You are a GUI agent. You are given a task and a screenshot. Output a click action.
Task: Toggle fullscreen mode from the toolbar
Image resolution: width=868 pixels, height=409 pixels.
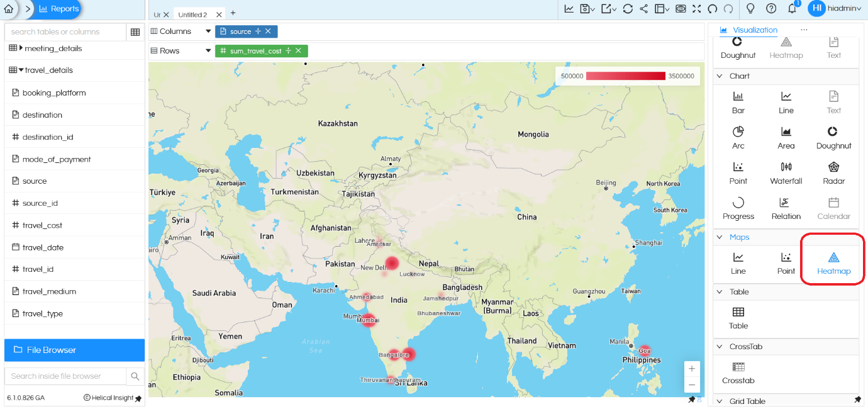coord(697,9)
